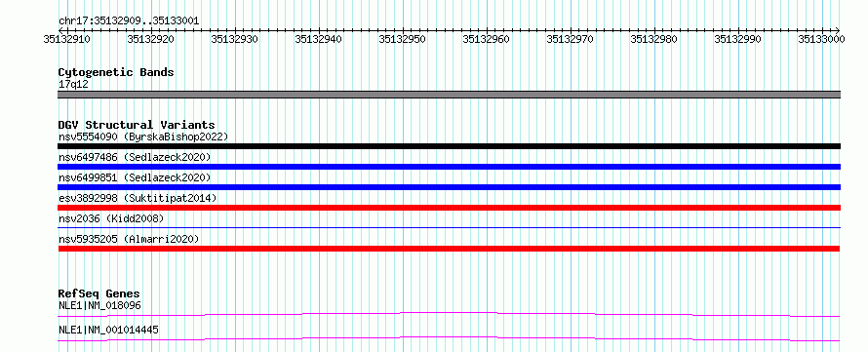Open the nsv5935205 (Almarri2020) label
This screenshot has height=352, width=868.
pos(129,239)
